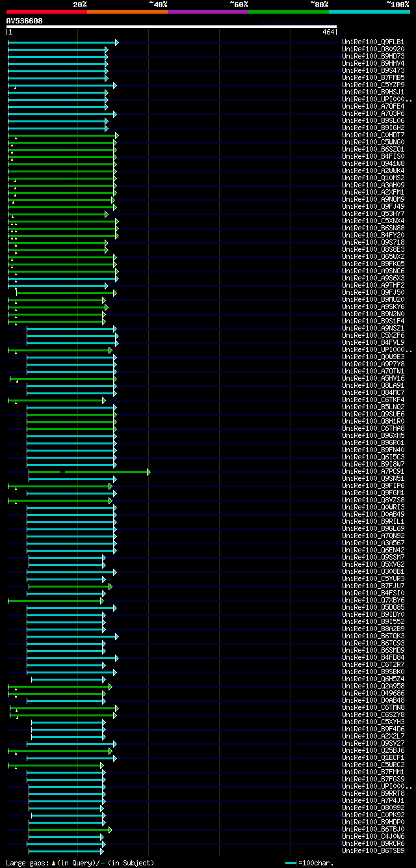This screenshot has height=868, width=416.
Task: Select label UniRef100_B6TBJ0
Action: pos(374,829)
